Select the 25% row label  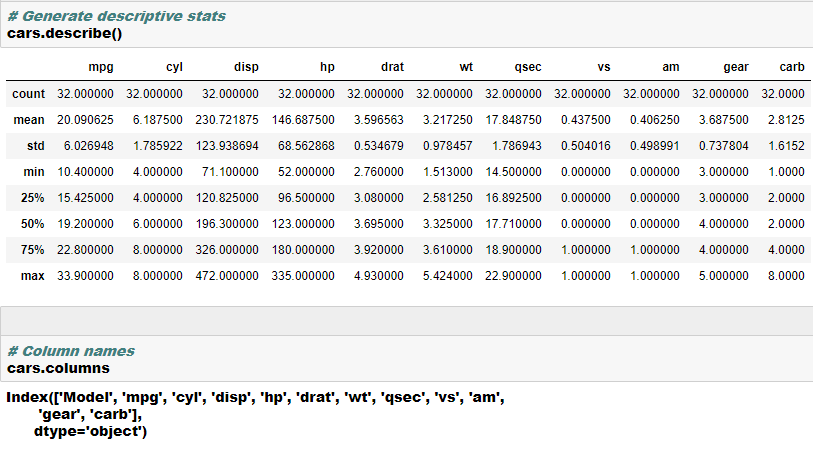[33, 198]
